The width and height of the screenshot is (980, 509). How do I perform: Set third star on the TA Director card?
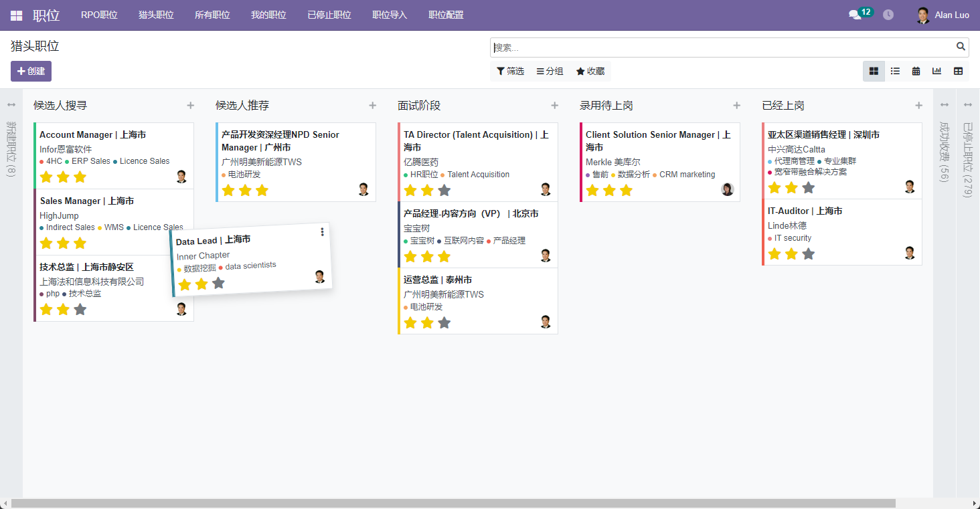tap(444, 191)
